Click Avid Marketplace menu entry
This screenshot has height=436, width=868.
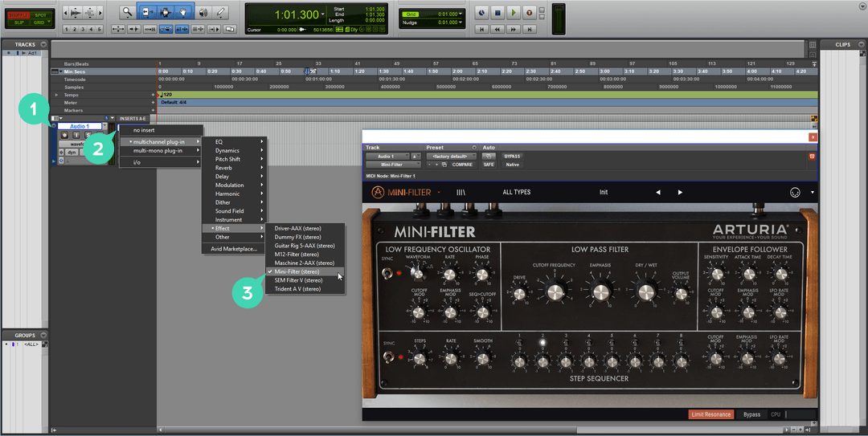[234, 249]
